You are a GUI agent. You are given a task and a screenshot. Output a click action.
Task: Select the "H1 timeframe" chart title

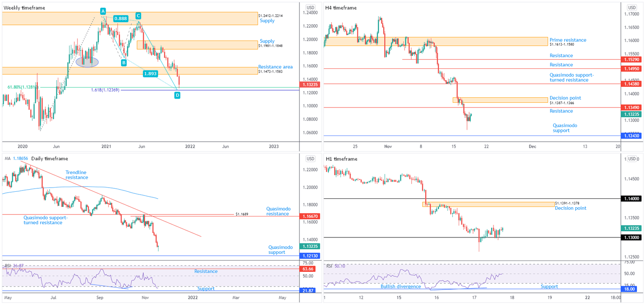[x=341, y=159]
